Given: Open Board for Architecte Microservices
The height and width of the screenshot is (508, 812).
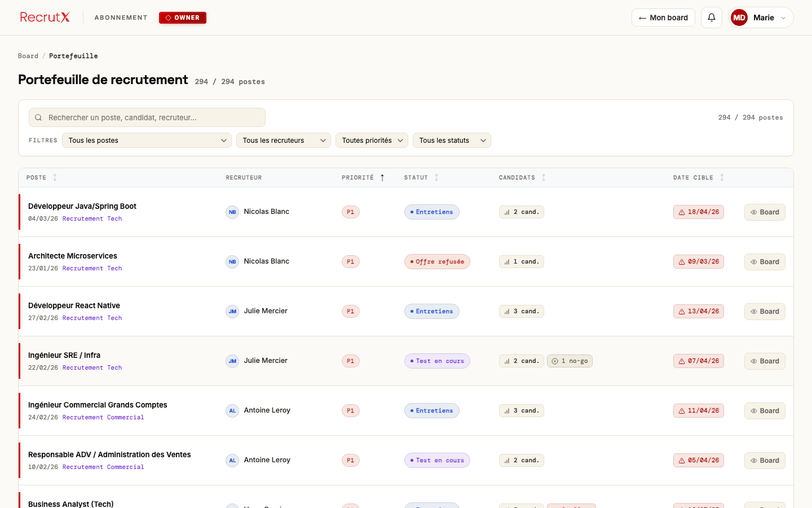Looking at the screenshot, I should pos(765,262).
